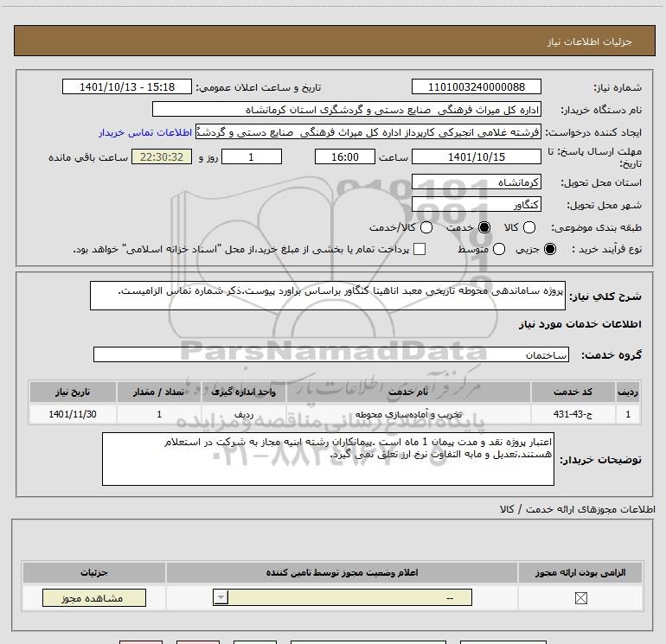Screen dimensions: 666x644
Task: Click the تعداد / مقدار column header
Action: [x=158, y=392]
